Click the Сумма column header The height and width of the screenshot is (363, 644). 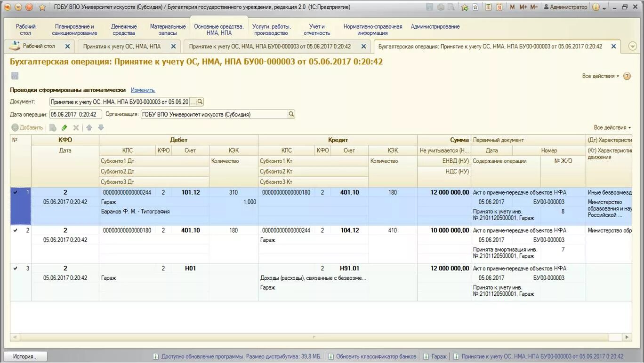pyautogui.click(x=444, y=140)
